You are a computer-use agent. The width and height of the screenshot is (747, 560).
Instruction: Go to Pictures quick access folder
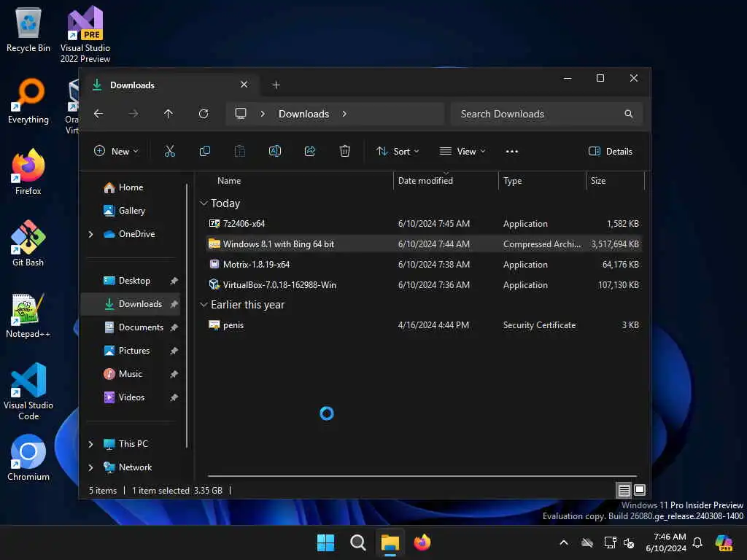(127, 351)
